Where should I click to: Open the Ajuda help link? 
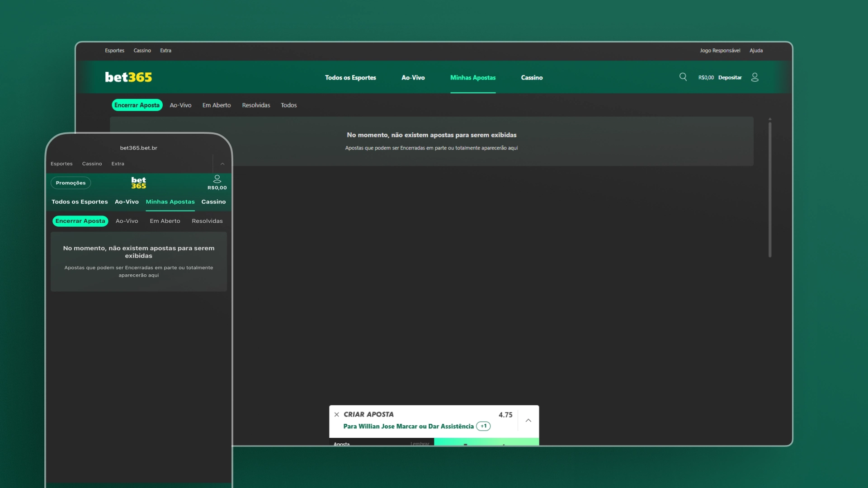[756, 51]
